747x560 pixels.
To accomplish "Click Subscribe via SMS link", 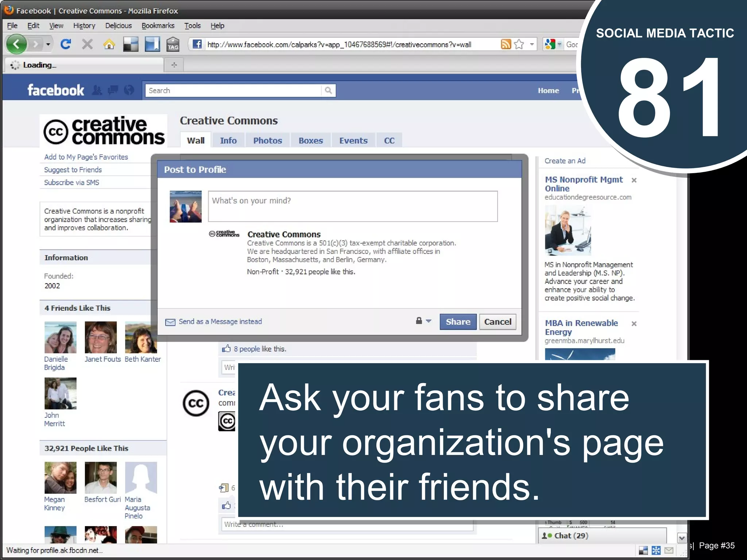I will click(71, 183).
